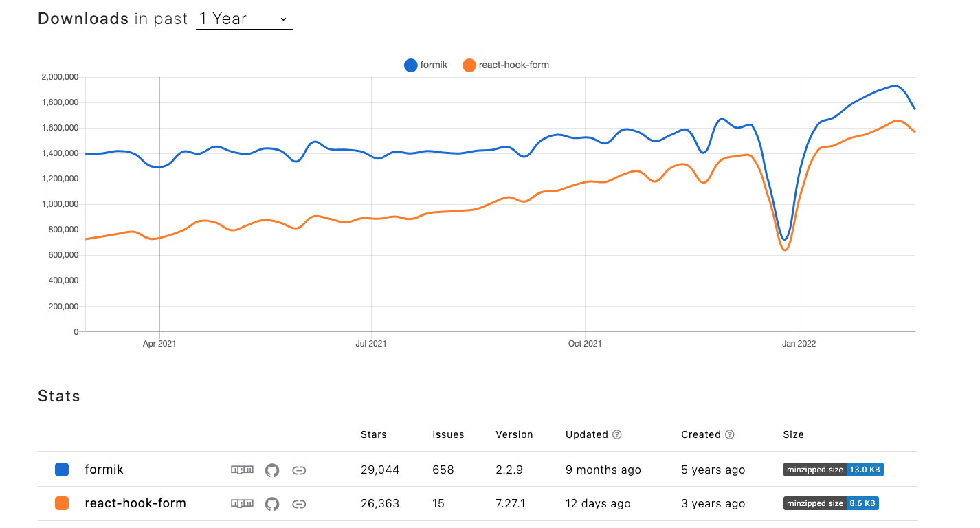
Task: Click the Jan 2022 x-axis label
Action: tap(799, 344)
